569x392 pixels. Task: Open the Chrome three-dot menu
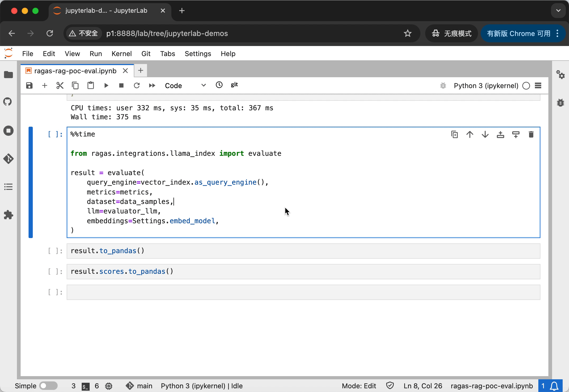[x=557, y=33]
